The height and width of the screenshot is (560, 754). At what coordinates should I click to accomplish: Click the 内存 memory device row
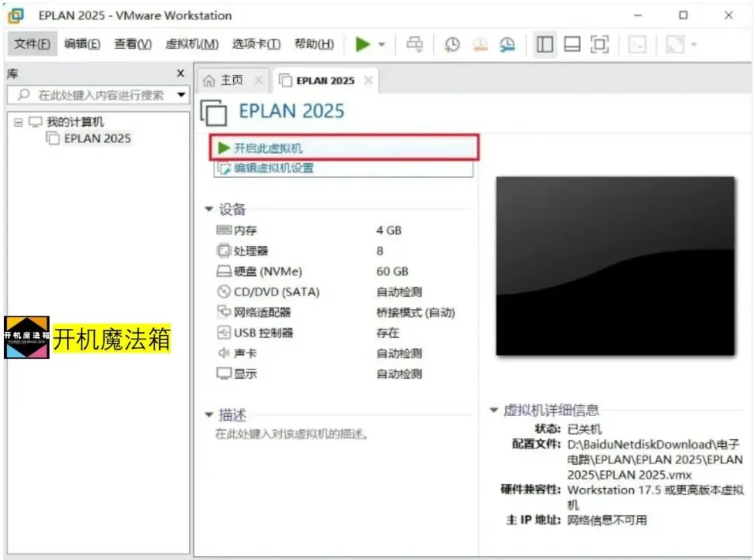[x=245, y=230]
